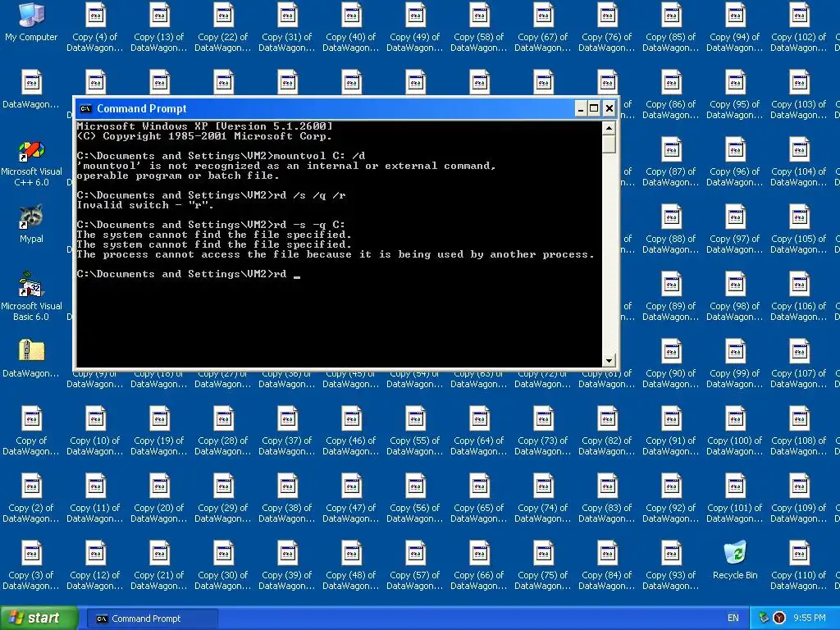Select the Mypal browser shortcut
The width and height of the screenshot is (840, 630).
(31, 224)
